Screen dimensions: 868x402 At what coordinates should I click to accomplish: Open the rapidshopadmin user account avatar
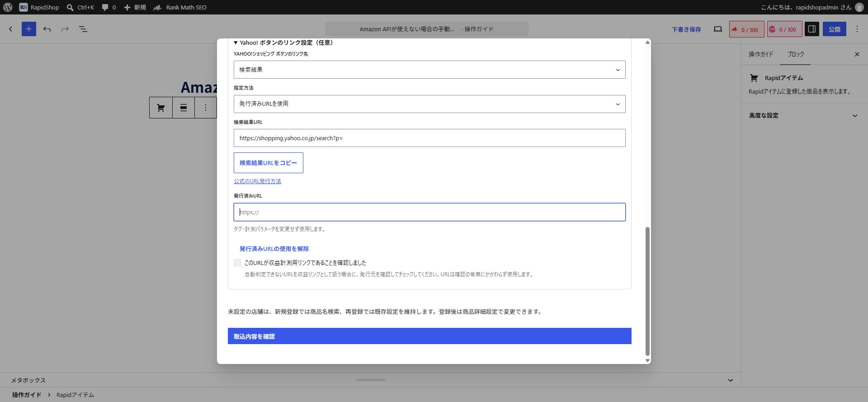859,7
